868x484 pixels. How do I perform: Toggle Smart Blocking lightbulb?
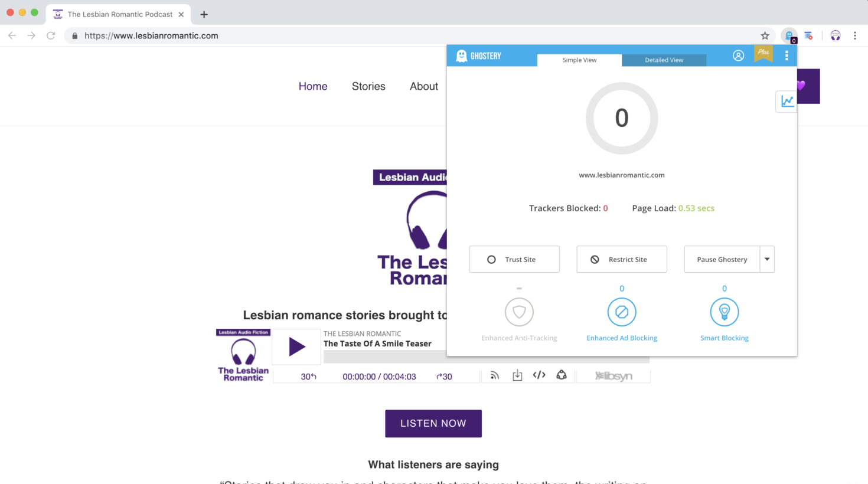pos(725,312)
